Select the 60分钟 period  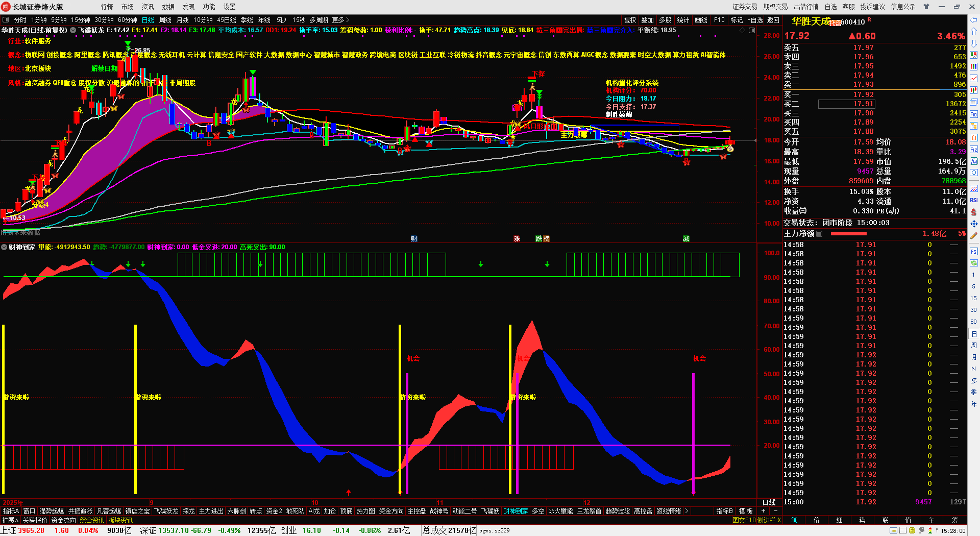pyautogui.click(x=127, y=20)
